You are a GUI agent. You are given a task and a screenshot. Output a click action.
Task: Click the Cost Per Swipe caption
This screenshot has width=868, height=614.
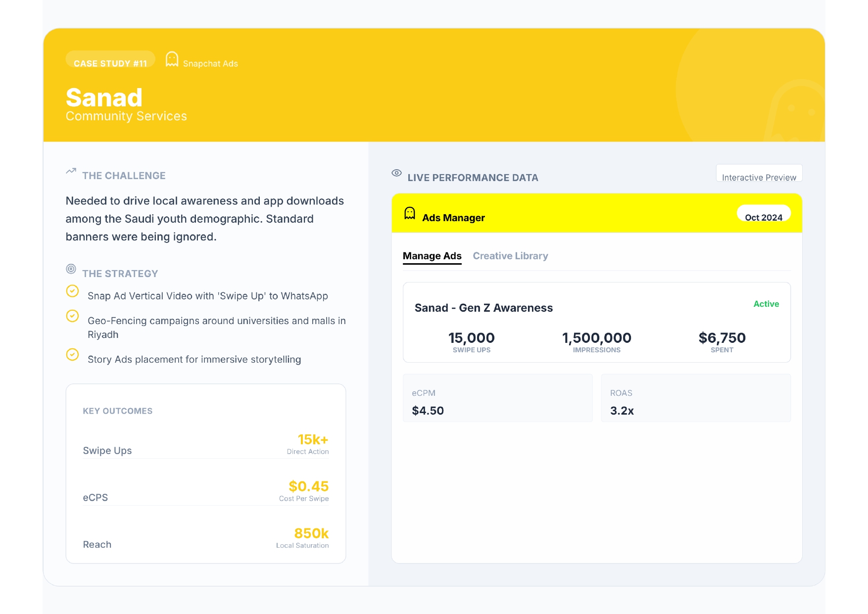pos(304,499)
